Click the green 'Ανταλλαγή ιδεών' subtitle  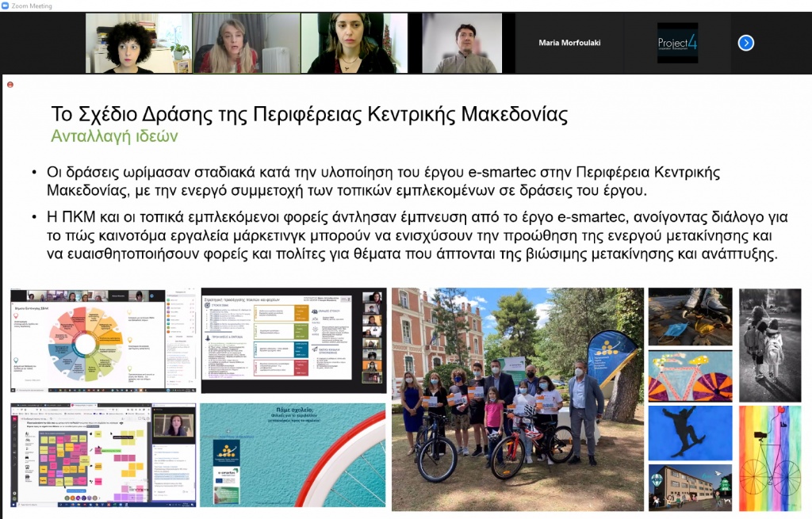(114, 136)
